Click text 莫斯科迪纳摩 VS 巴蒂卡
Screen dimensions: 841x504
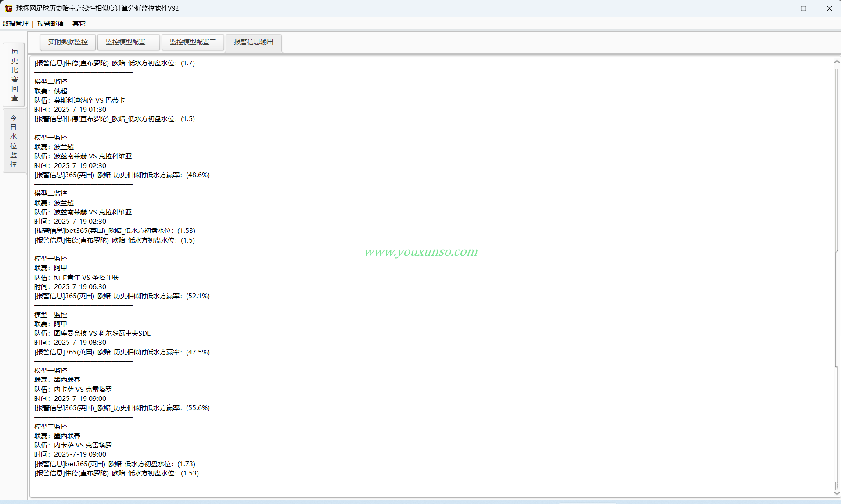90,100
